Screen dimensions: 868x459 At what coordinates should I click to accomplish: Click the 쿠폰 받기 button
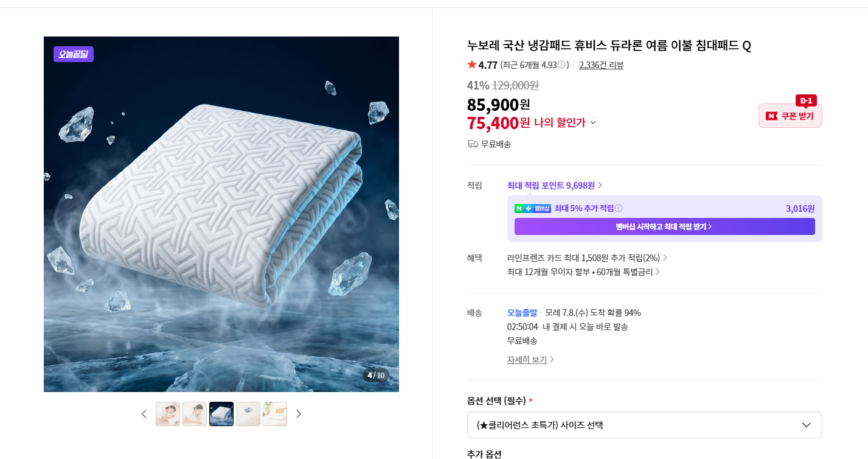point(790,116)
